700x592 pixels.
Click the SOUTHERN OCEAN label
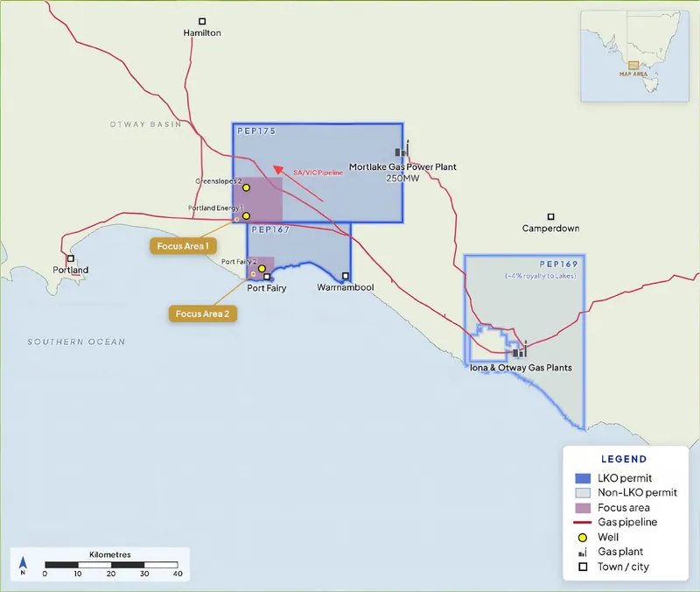(76, 342)
